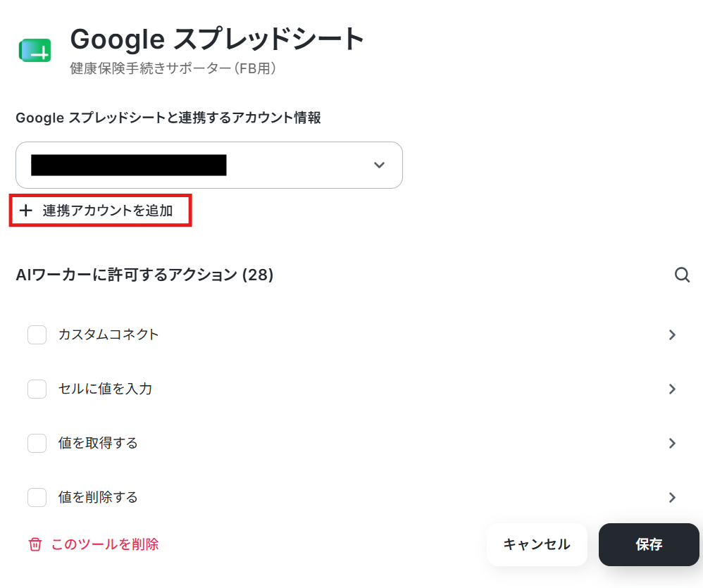Expand the セルに値を入力 row arrow
Image resolution: width=703 pixels, height=588 pixels.
pyautogui.click(x=672, y=389)
